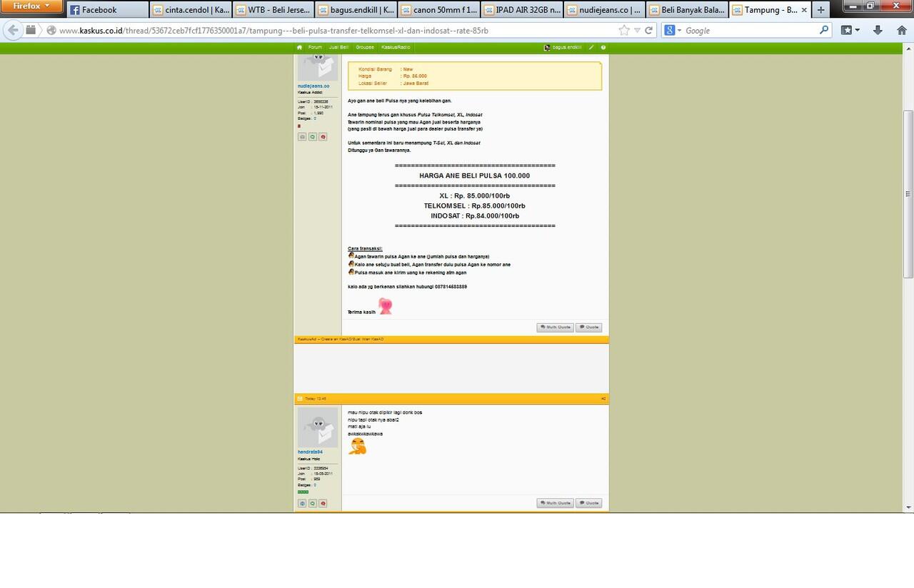The width and height of the screenshot is (914, 588).
Task: Click the red icon under hendrata84 profile
Action: 323,503
